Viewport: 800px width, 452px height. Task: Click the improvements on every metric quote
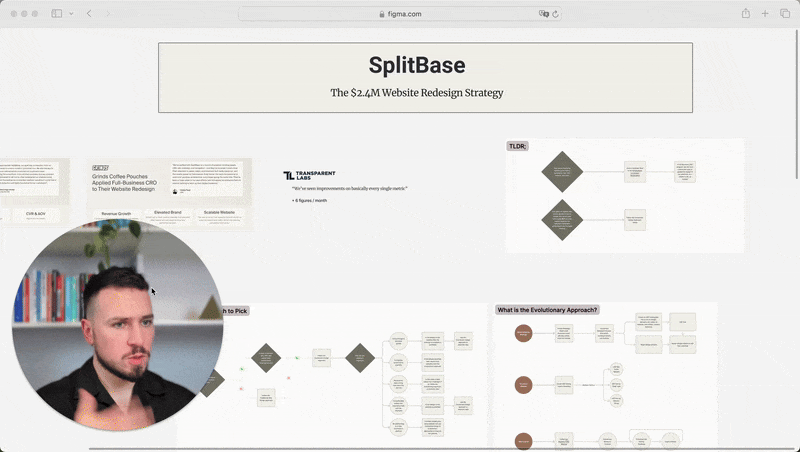click(x=349, y=188)
